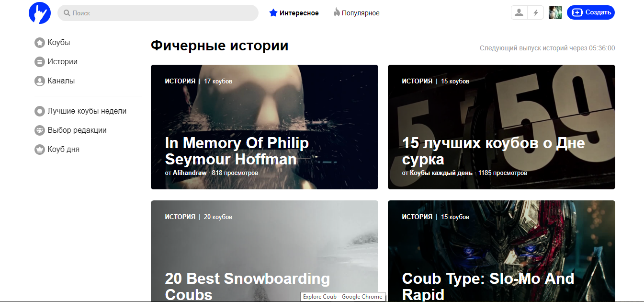Image resolution: width=644 pixels, height=302 pixels.
Task: Open the user avatar picture
Action: pyautogui.click(x=555, y=13)
